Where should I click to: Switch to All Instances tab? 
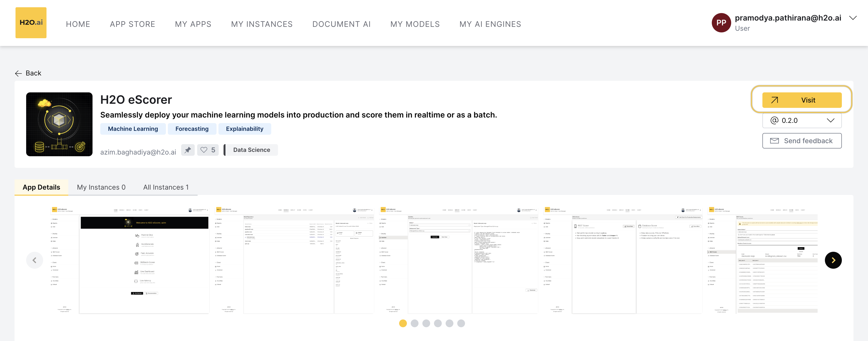coord(166,187)
